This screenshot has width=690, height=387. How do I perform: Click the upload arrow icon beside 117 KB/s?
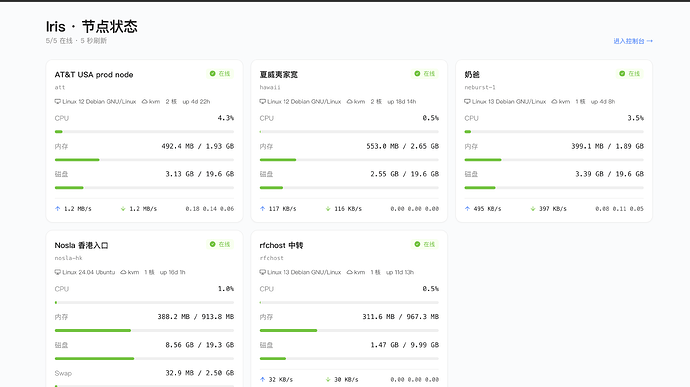pos(262,209)
